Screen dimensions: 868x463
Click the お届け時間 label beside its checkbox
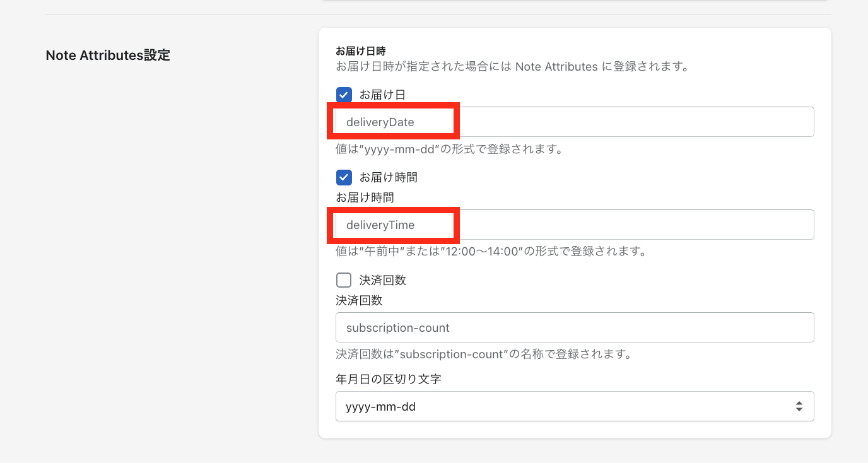(389, 177)
